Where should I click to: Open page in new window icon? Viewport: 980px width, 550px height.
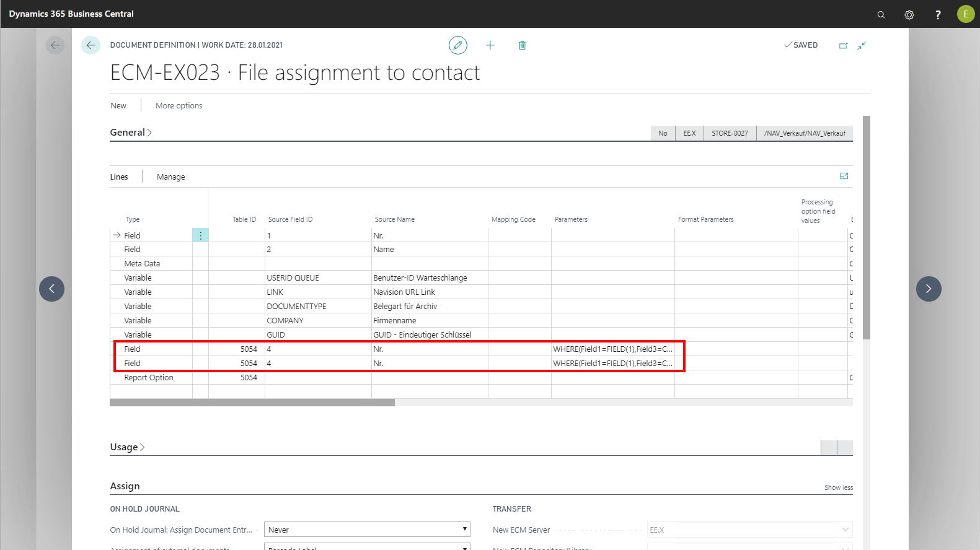click(843, 45)
